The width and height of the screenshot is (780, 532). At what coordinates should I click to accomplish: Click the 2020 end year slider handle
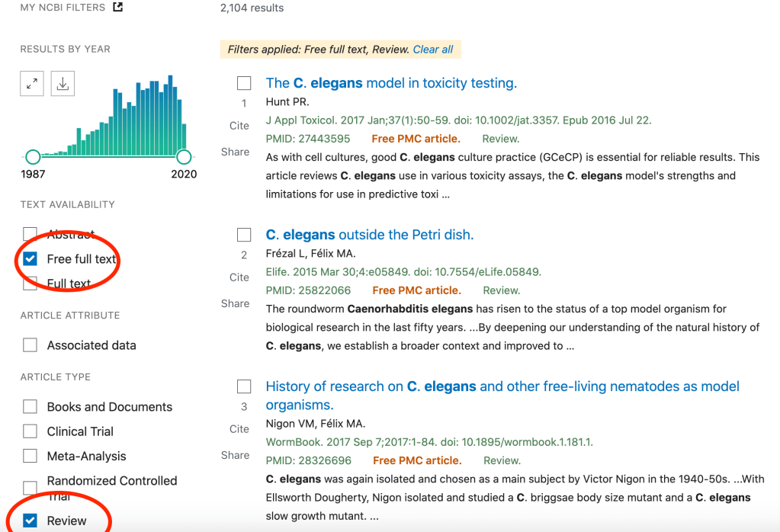pos(184,157)
